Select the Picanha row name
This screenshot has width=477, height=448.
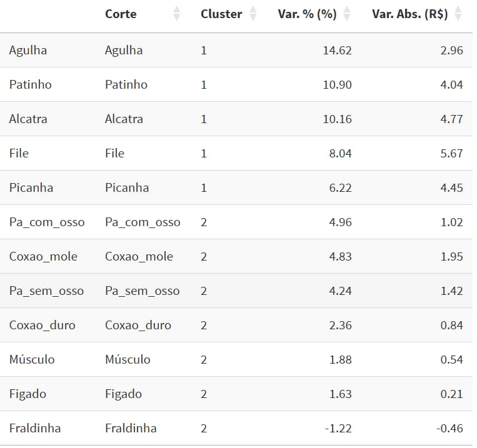point(31,187)
